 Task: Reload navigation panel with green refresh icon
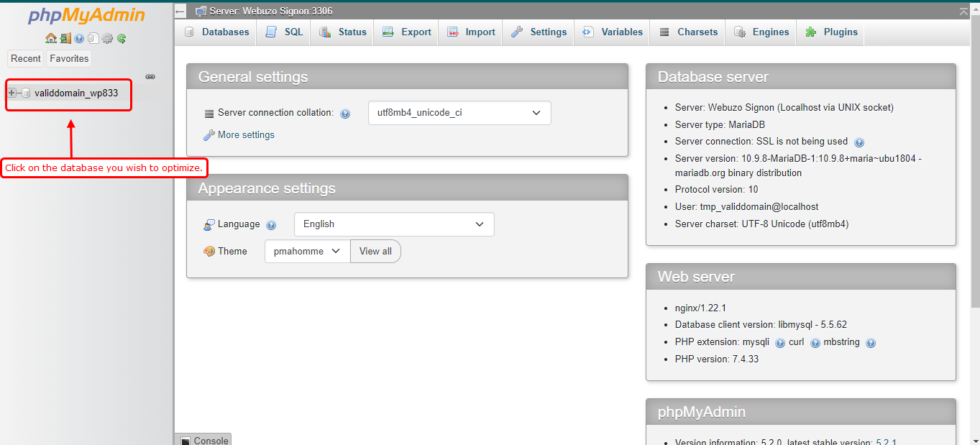[122, 39]
